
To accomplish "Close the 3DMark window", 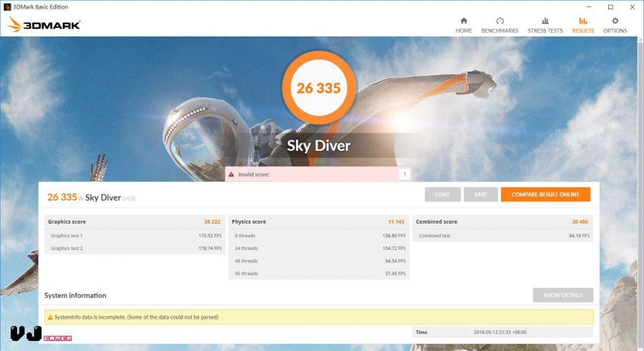I will tap(633, 6).
